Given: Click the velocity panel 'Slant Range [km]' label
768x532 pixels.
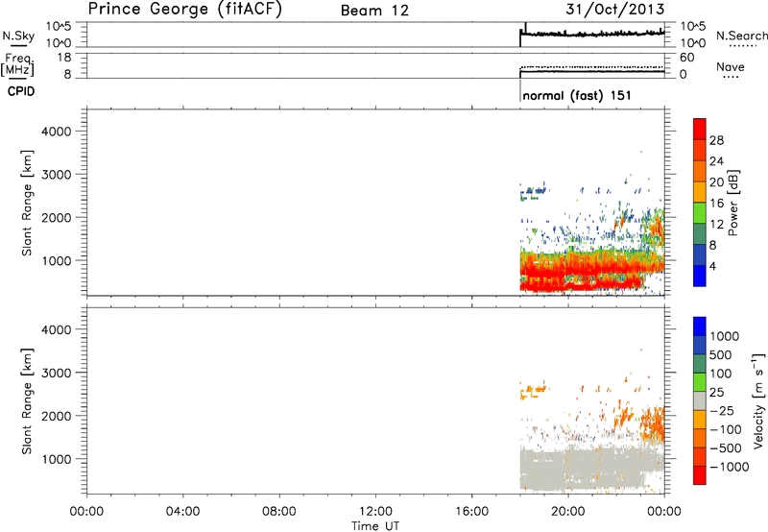Looking at the screenshot, I should 27,401.
